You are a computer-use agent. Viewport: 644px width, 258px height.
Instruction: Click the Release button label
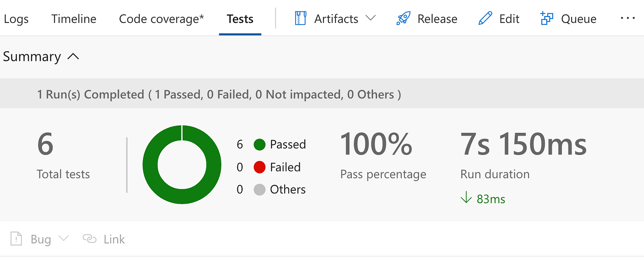click(437, 19)
